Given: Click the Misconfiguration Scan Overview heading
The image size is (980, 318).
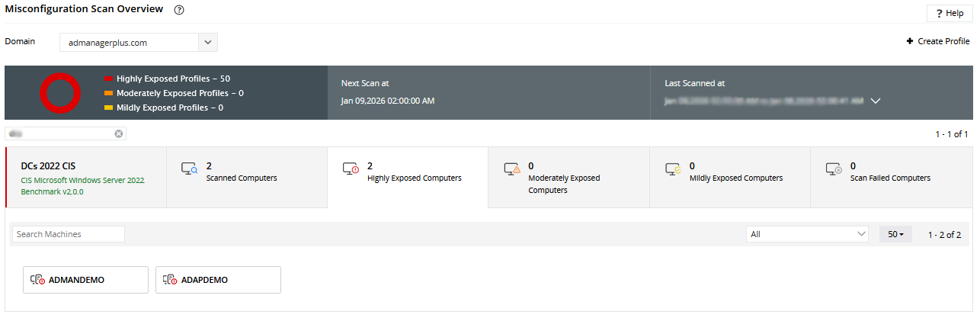Looking at the screenshot, I should 84,9.
